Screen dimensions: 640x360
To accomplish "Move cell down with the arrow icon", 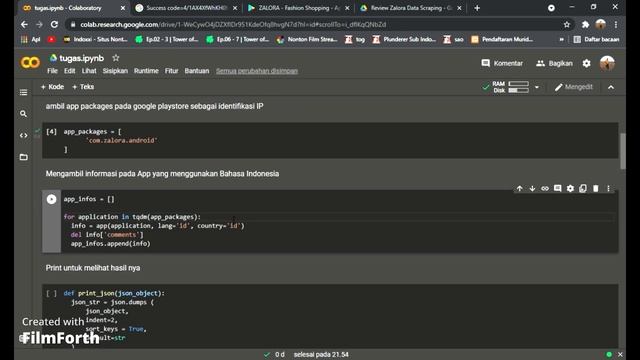I will 532,189.
